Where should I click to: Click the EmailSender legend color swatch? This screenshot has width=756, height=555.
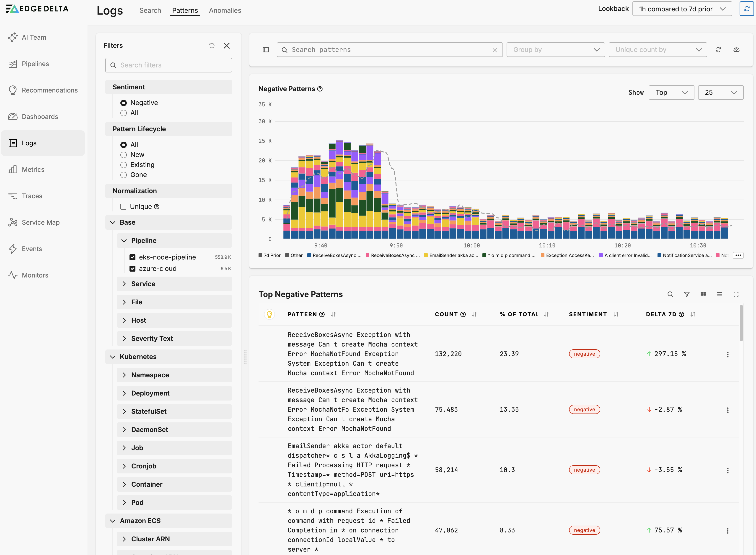[426, 255]
